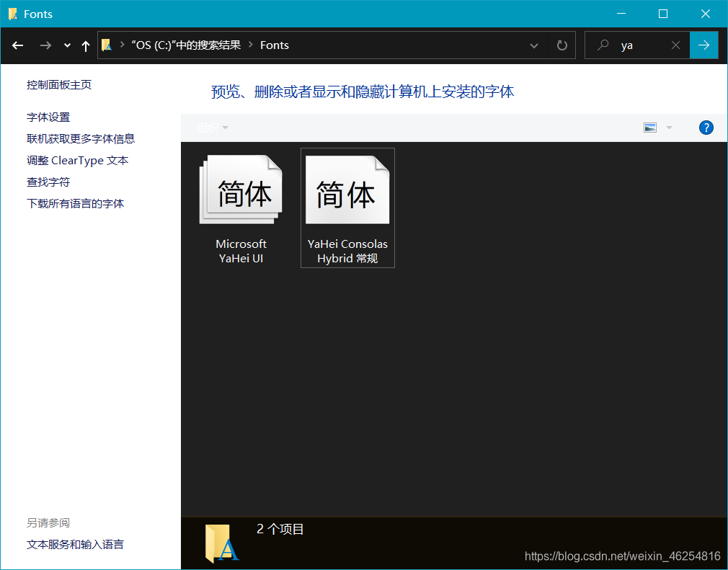This screenshot has width=728, height=570.
Task: Click the Fonts icon in title bar
Action: click(x=13, y=14)
